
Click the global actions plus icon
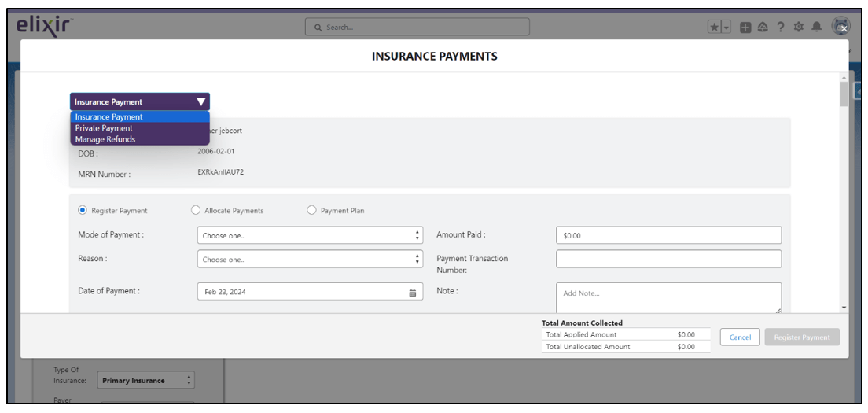(x=745, y=27)
